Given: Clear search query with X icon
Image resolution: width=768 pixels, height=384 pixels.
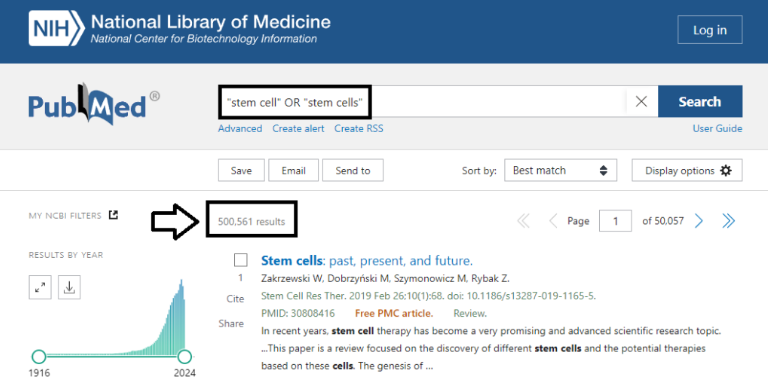Looking at the screenshot, I should (641, 101).
